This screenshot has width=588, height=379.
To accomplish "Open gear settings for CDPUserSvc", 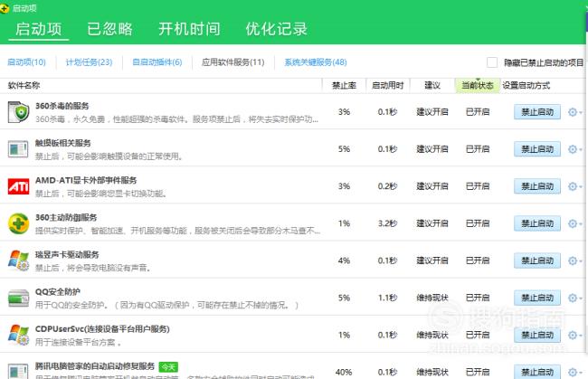I will click(574, 335).
